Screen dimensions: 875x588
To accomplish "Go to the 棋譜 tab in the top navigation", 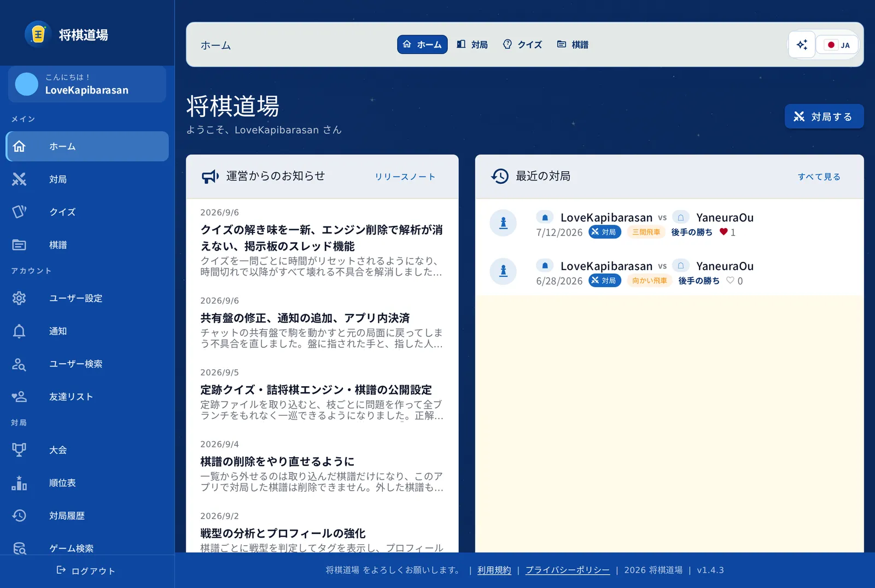I will click(x=573, y=45).
